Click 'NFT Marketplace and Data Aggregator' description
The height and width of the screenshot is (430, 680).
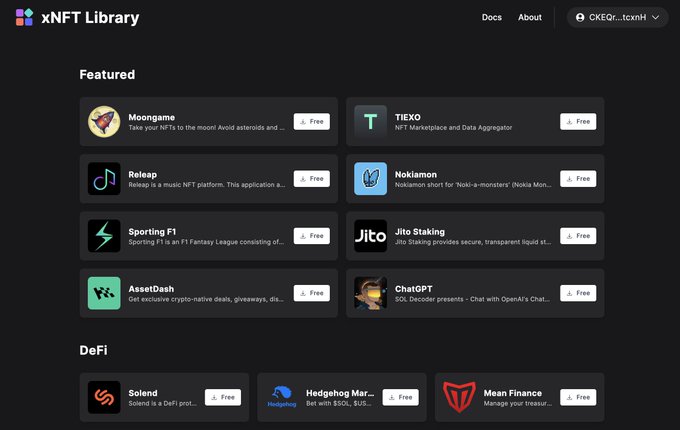click(x=453, y=127)
